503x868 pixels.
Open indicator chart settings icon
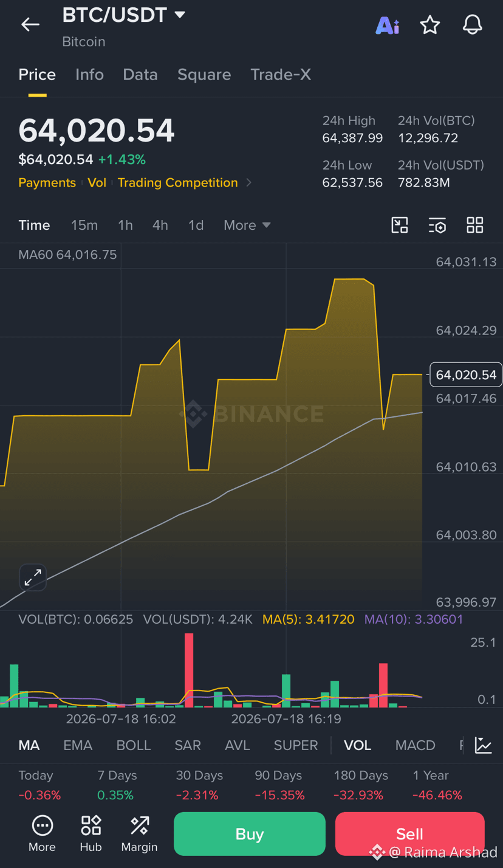484,745
